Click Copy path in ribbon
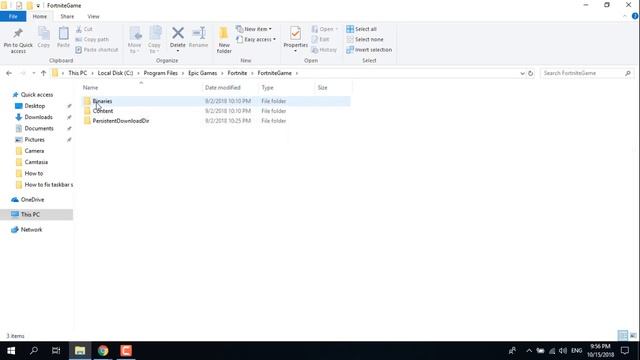The height and width of the screenshot is (360, 640). pos(92,40)
